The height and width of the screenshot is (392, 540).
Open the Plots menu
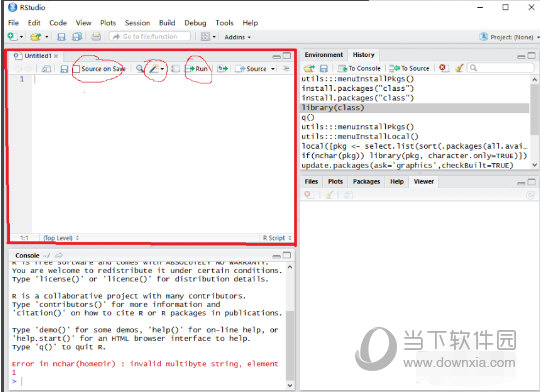point(108,23)
